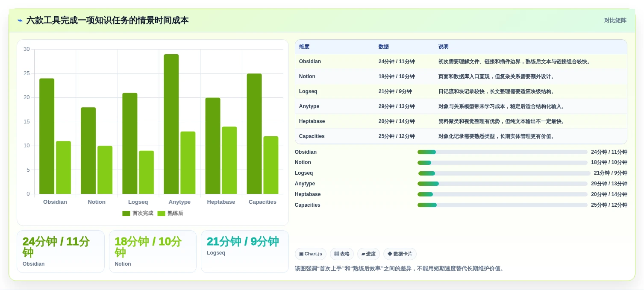Screen dimensions: 644x290
Task: Click the page title 六款工具完成一项知识任务的情景时间成本
Action: [x=108, y=21]
